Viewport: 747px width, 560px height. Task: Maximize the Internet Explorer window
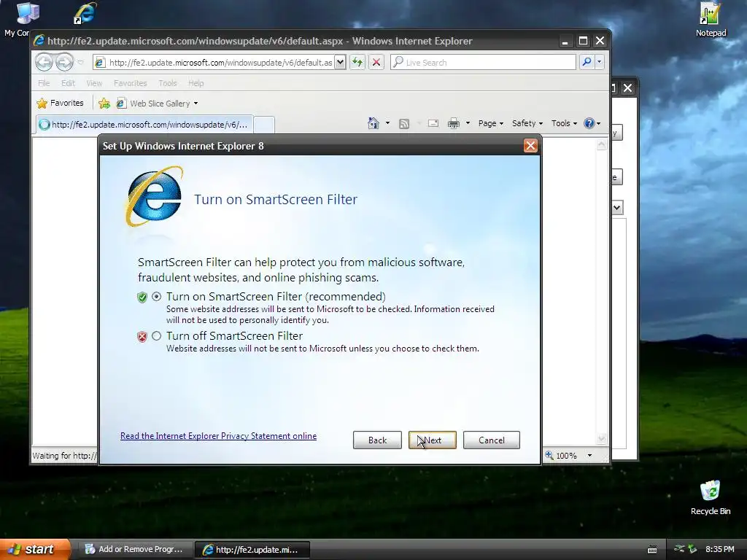[x=583, y=42]
